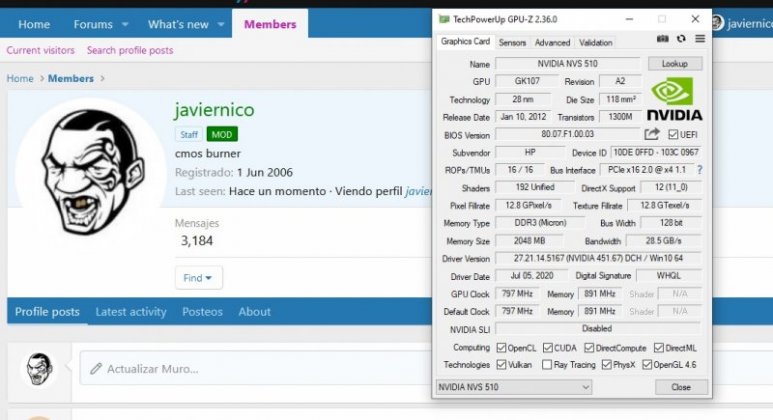This screenshot has height=420, width=773.
Task: Click the NVIDIA SLI Disabled field
Action: click(x=598, y=328)
